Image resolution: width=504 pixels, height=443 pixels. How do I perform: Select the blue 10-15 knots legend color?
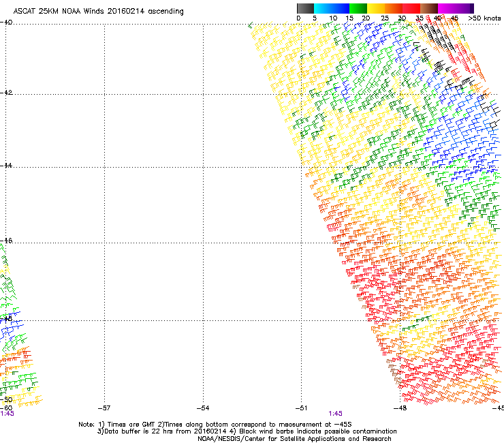341,8
